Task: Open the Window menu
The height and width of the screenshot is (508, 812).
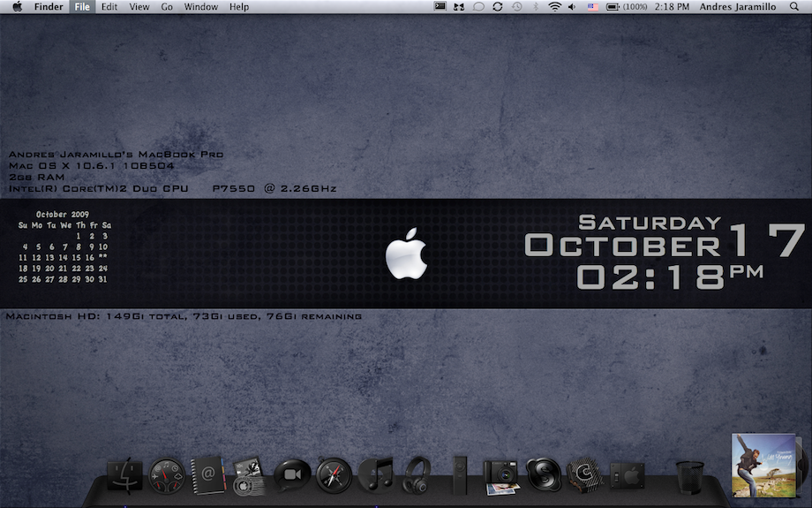Action: (201, 7)
